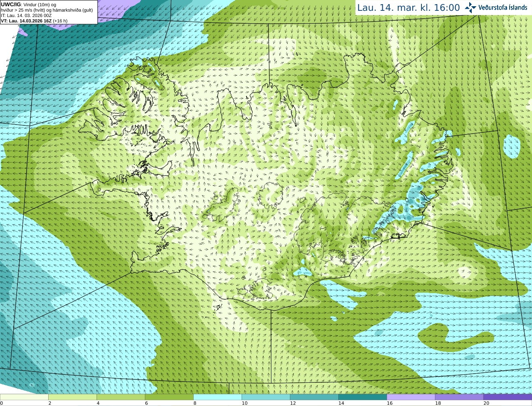This screenshot has height=406, width=532.
Task: Pick the 0–2 m/s pale yellow legend swatch
Action: 24,397
